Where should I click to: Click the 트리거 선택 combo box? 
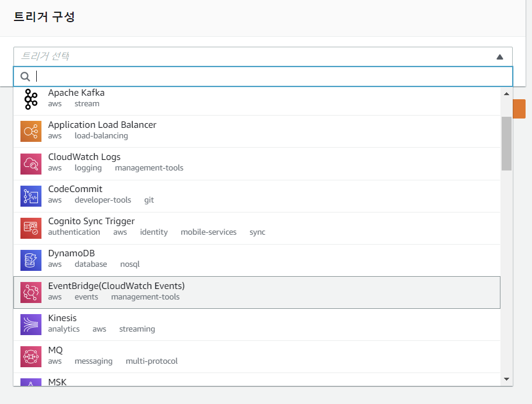click(263, 56)
